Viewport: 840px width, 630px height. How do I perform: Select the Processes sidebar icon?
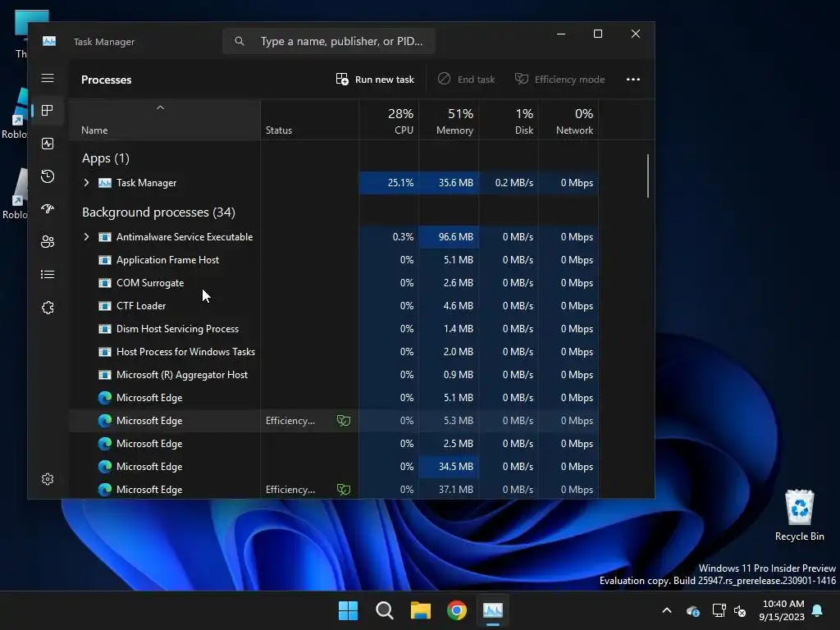pyautogui.click(x=48, y=111)
